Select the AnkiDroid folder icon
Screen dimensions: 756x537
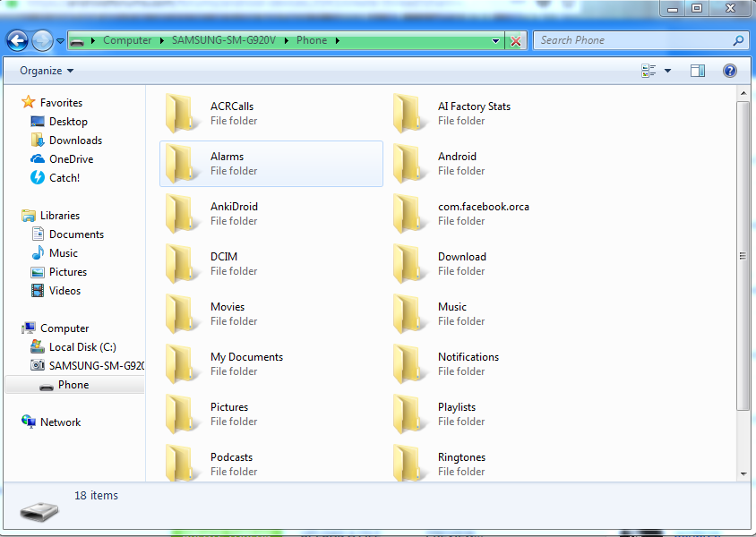tap(181, 214)
